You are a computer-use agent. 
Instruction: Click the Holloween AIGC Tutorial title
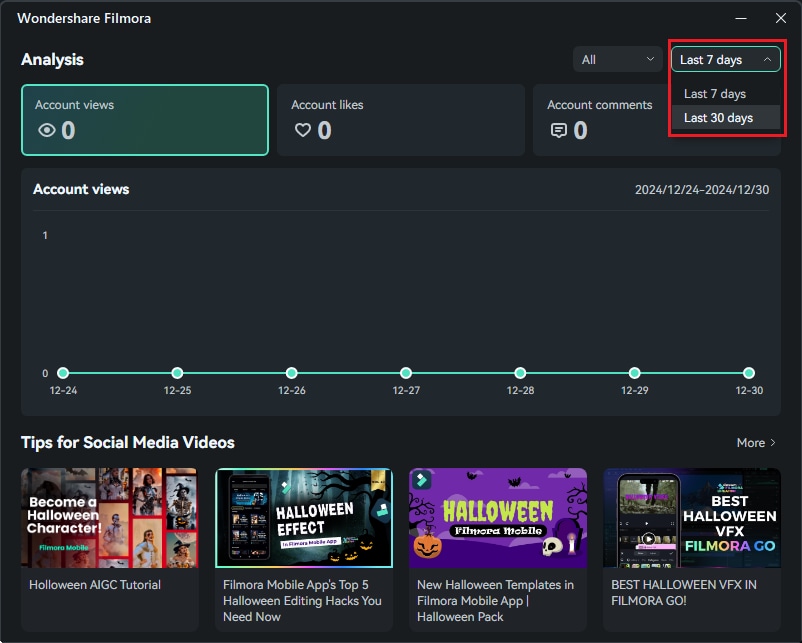tap(95, 585)
